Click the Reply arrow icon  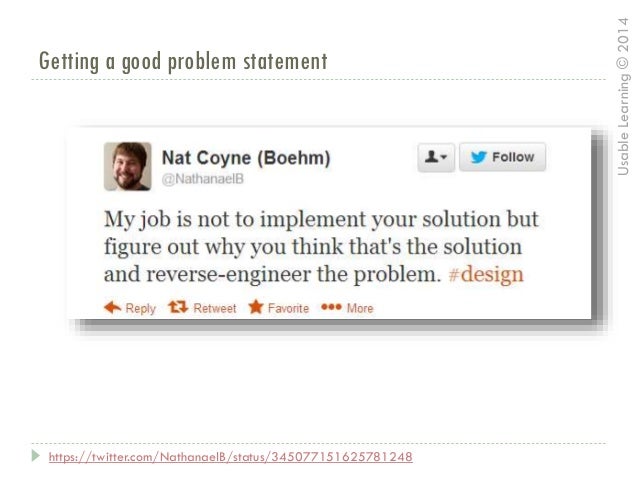click(x=113, y=308)
